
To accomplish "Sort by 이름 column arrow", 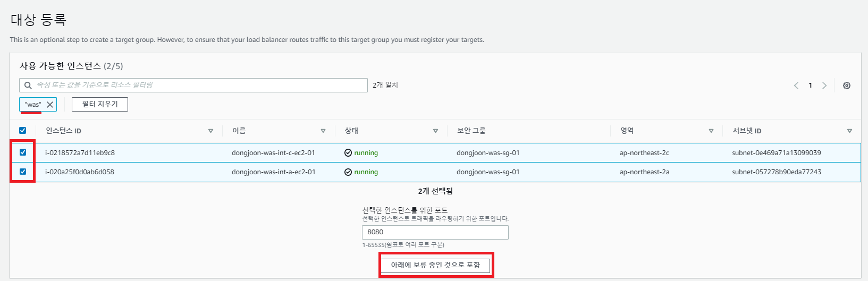I will (323, 131).
